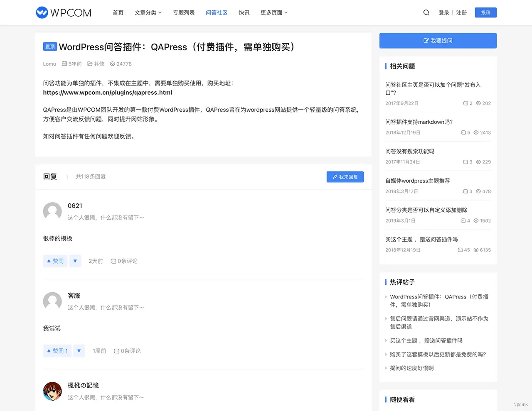The width and height of the screenshot is (532, 411).
Task: Switch to the 快讯 section in the navbar
Action: point(244,12)
